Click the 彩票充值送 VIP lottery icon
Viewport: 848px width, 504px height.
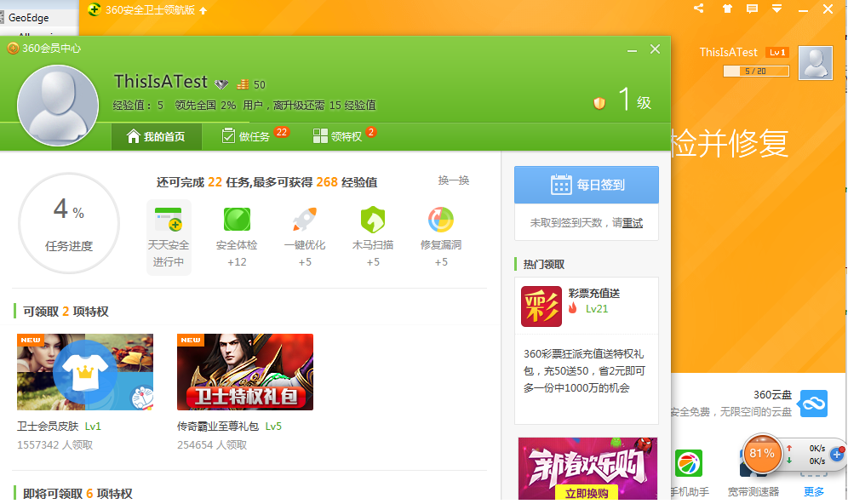pos(541,306)
